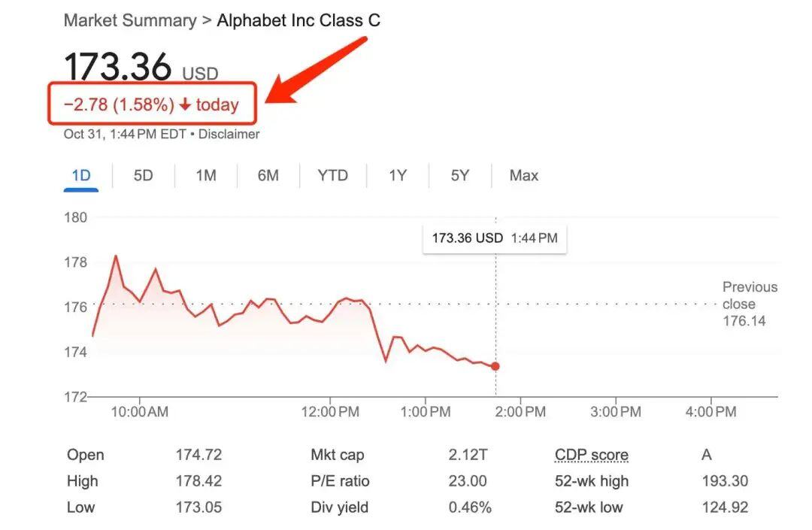Click the red dot chart marker
The width and height of the screenshot is (812, 530).
[x=495, y=366]
